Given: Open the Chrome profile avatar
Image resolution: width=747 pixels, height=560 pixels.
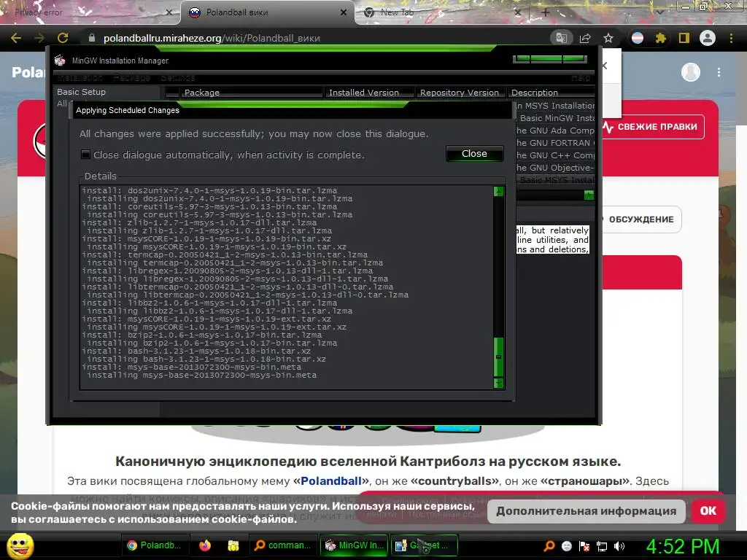Looking at the screenshot, I should pos(708,38).
